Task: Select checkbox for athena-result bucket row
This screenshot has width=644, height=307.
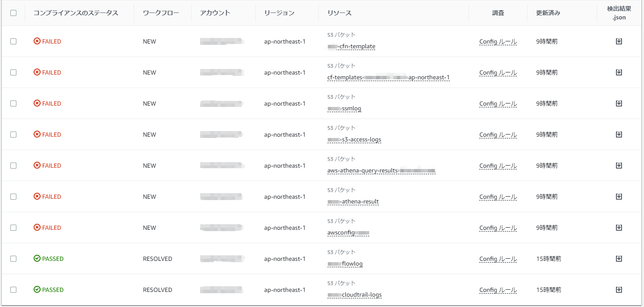Action: [13, 197]
